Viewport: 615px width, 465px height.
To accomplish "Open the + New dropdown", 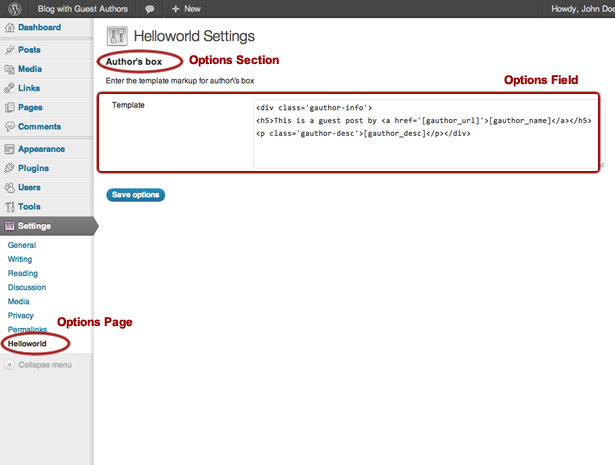I will pos(186,9).
